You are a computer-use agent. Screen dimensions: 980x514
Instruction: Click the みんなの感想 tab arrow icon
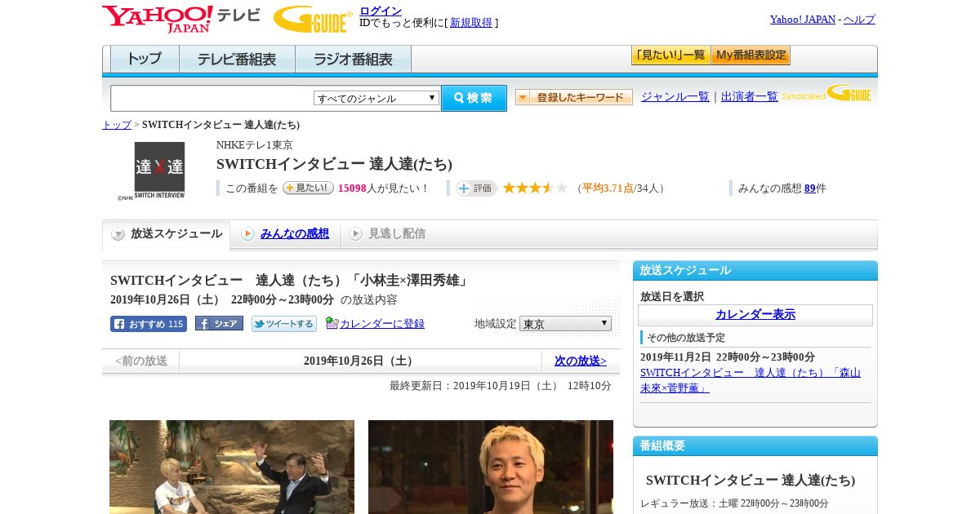coord(247,234)
